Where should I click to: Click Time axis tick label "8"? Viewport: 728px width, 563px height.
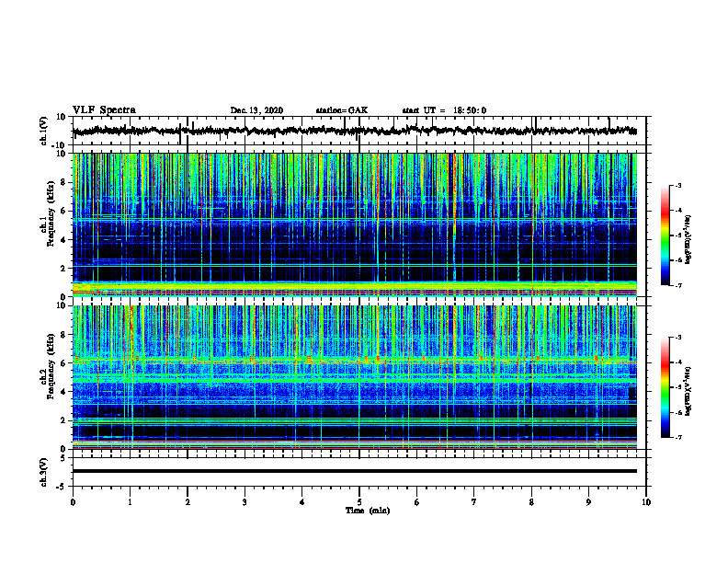(531, 502)
